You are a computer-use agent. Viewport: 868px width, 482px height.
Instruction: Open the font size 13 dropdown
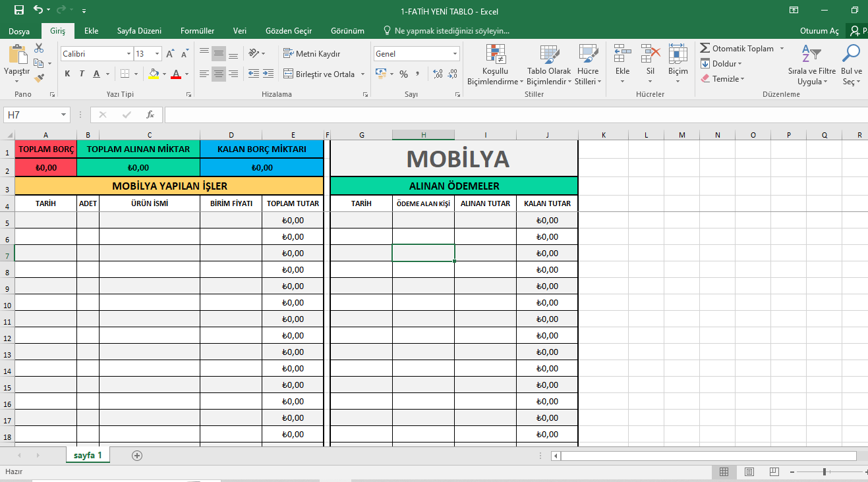click(x=157, y=54)
